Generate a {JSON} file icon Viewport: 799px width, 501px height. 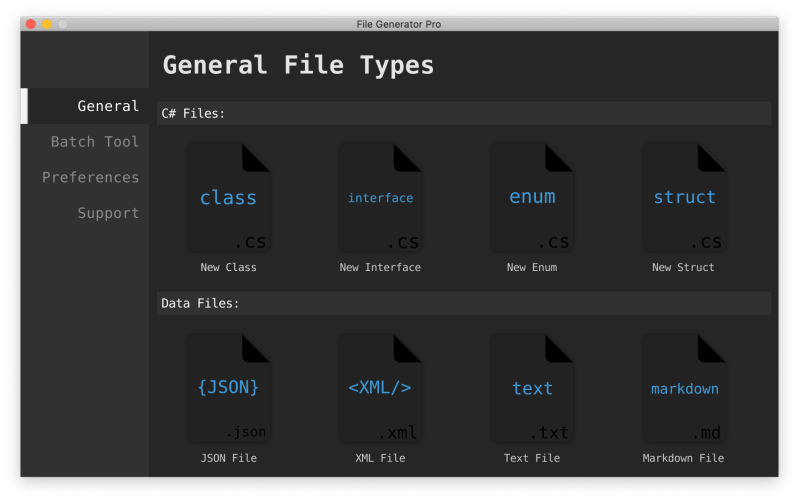[229, 388]
